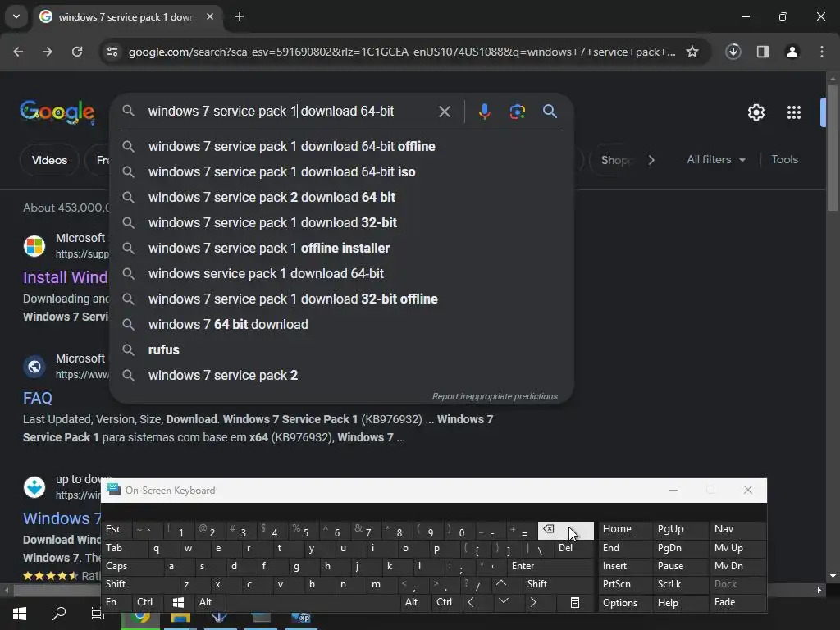
Task: Bookmark this page with the star icon
Action: (692, 52)
